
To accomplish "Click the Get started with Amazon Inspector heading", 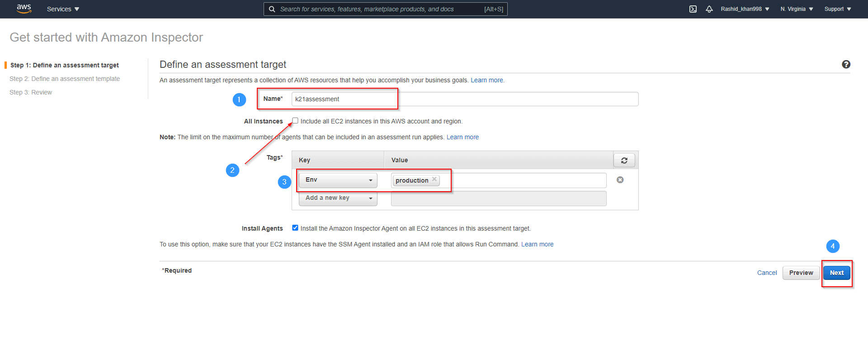I will pyautogui.click(x=106, y=38).
